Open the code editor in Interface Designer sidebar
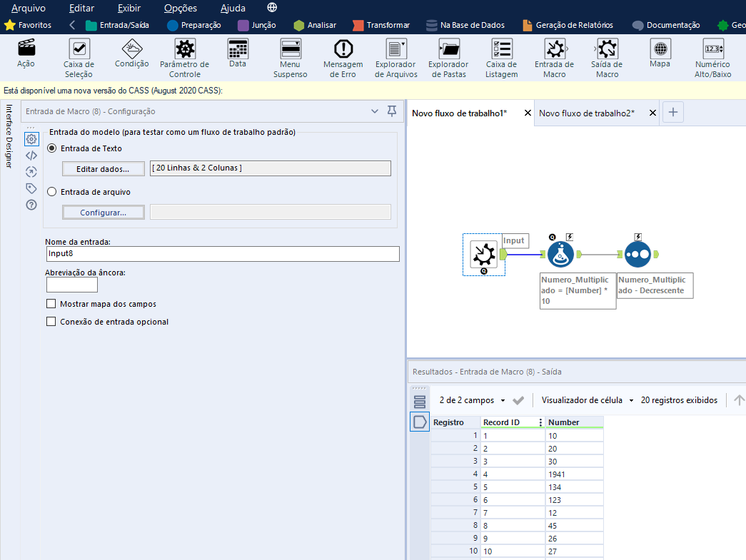The image size is (746, 560). click(31, 155)
